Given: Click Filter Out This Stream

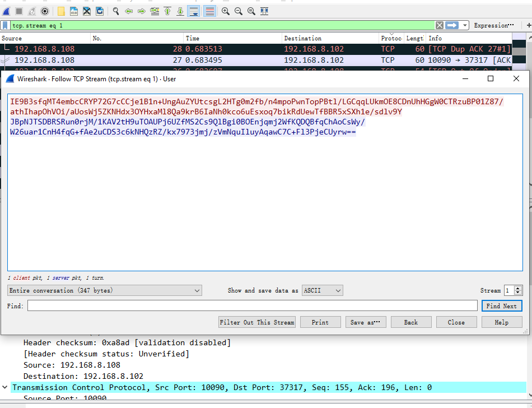Looking at the screenshot, I should (x=257, y=322).
